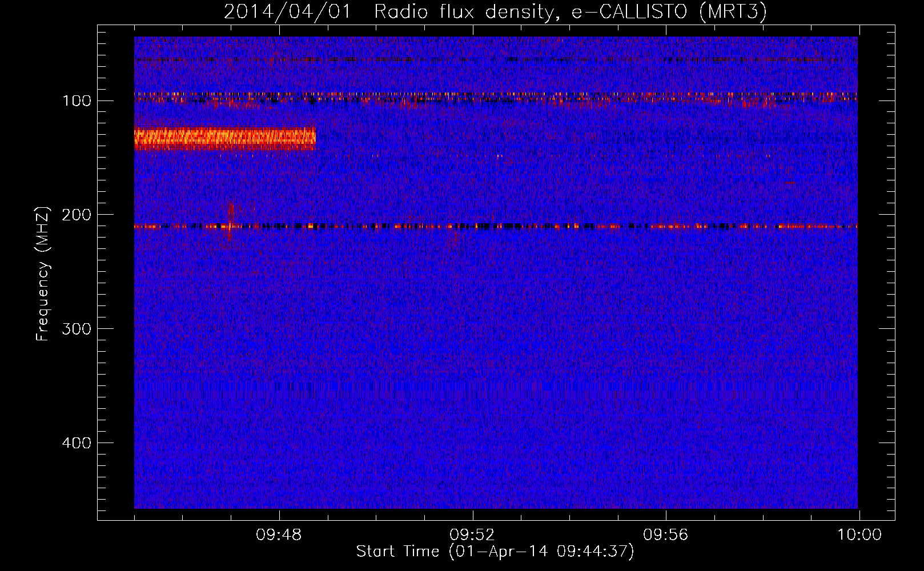Click the 'Frequency (MHZ)' axis label
The height and width of the screenshot is (571, 924).
click(43, 274)
